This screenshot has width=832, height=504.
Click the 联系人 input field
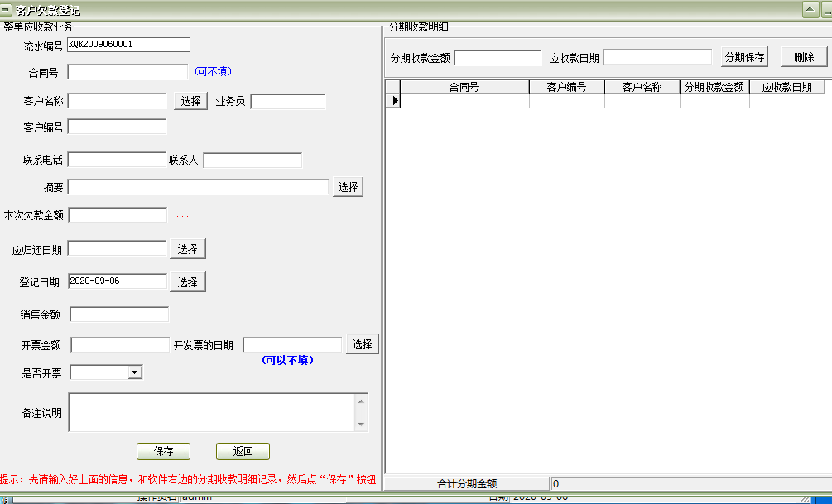252,161
